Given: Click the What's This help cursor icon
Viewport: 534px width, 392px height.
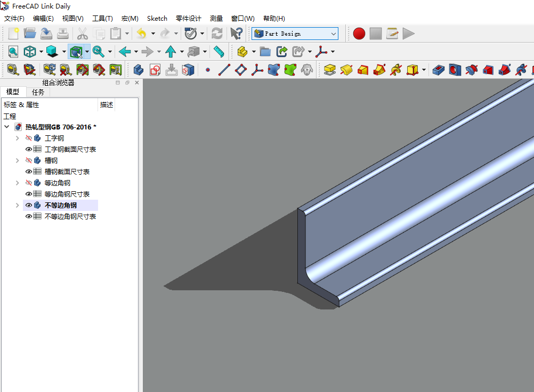Looking at the screenshot, I should pyautogui.click(x=236, y=34).
